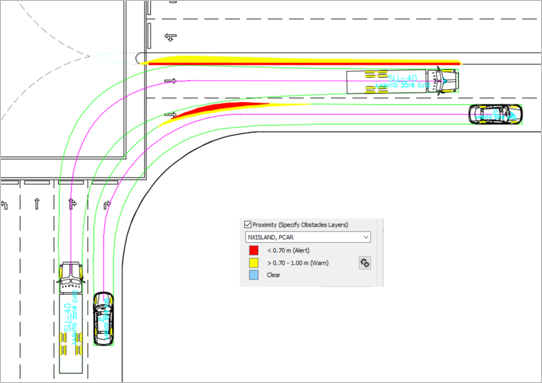Viewport: 542px width, 383px height.
Task: Click the straight-ahead lane arrow marking at bottom
Action: 37,204
